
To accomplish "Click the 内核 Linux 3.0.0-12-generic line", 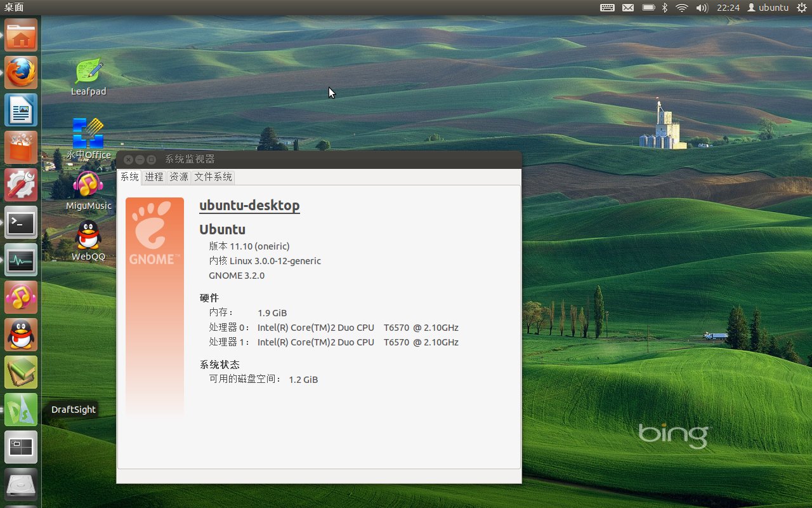I will click(265, 261).
